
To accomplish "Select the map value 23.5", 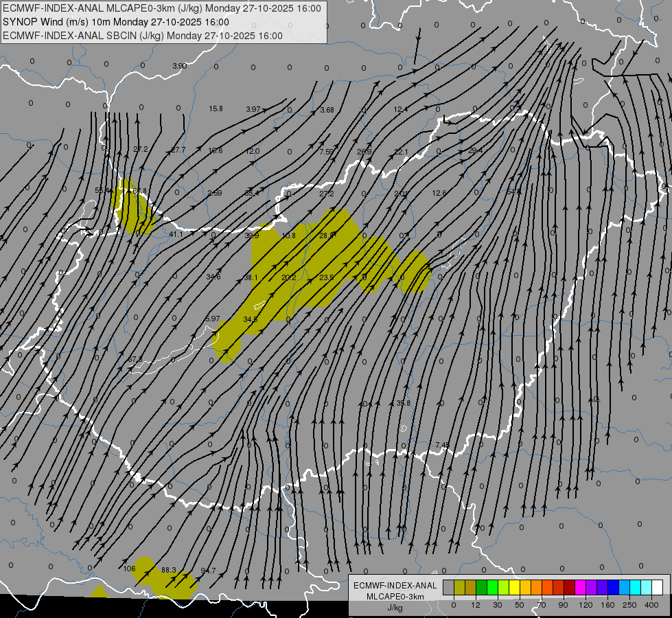I will [326, 277].
